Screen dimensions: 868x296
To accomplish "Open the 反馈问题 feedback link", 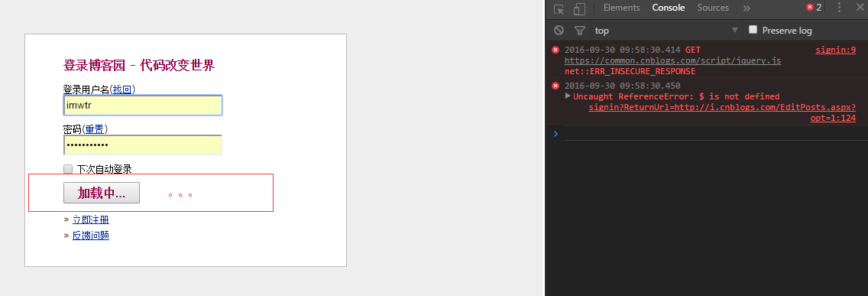I will click(x=91, y=236).
